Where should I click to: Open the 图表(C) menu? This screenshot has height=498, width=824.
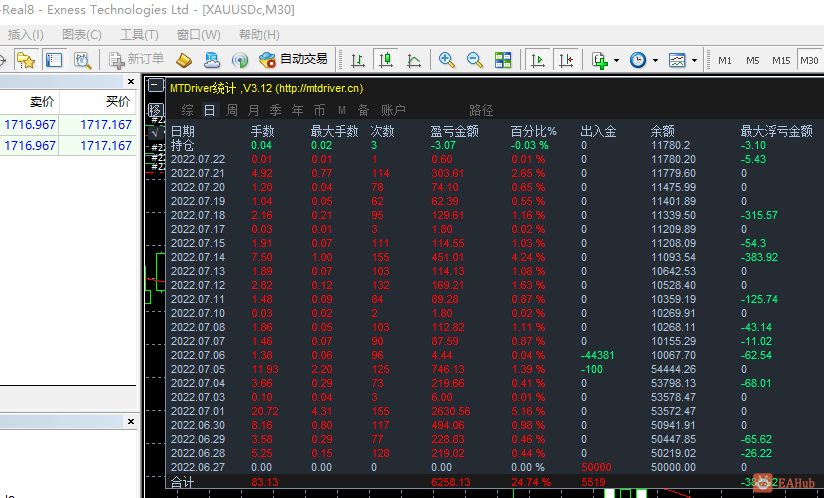coord(81,35)
